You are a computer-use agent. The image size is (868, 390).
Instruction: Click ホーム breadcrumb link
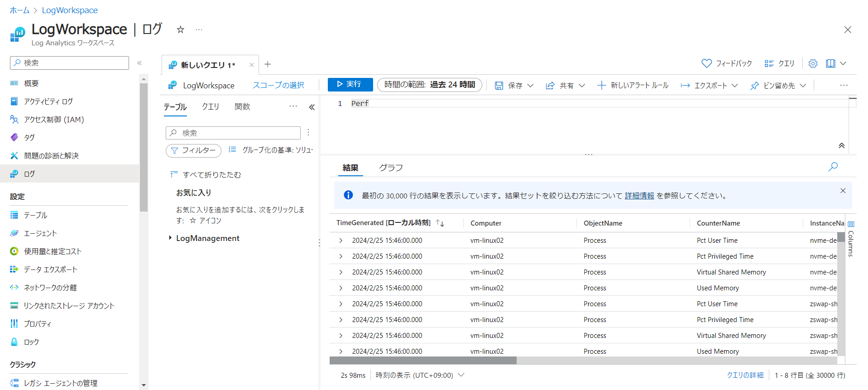(x=19, y=10)
